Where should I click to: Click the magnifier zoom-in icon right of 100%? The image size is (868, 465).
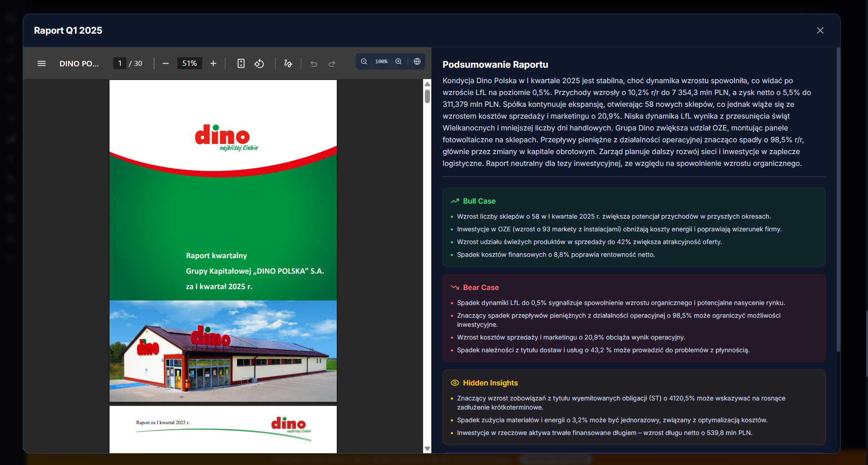pyautogui.click(x=399, y=61)
